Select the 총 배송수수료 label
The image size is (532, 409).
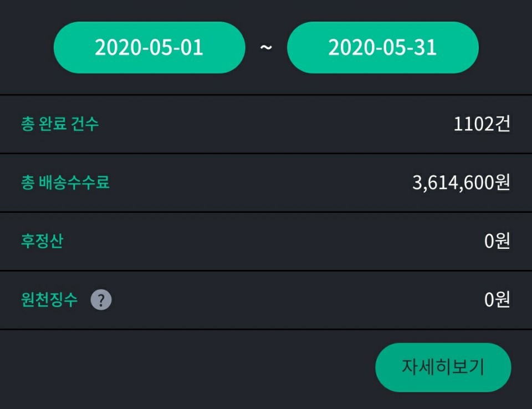click(x=65, y=182)
